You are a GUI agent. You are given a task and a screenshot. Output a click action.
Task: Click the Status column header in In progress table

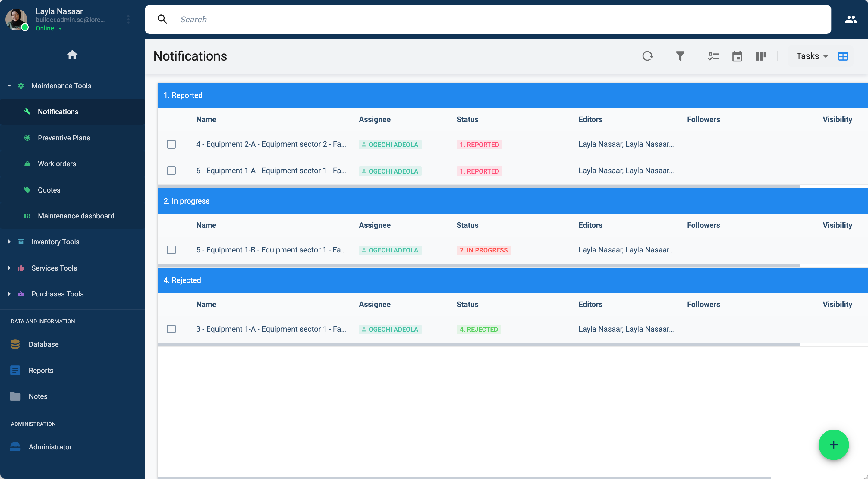coord(467,225)
